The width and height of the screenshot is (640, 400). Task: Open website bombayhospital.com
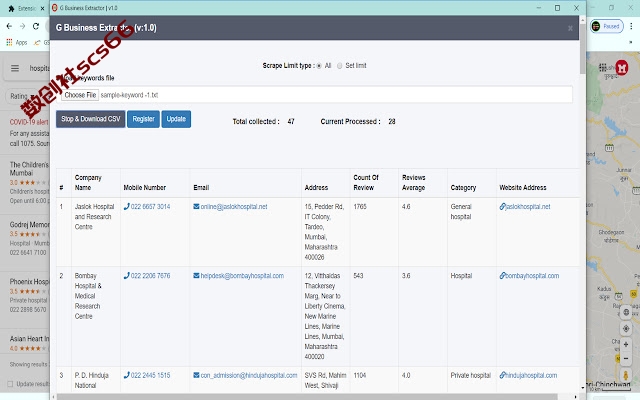tap(532, 276)
